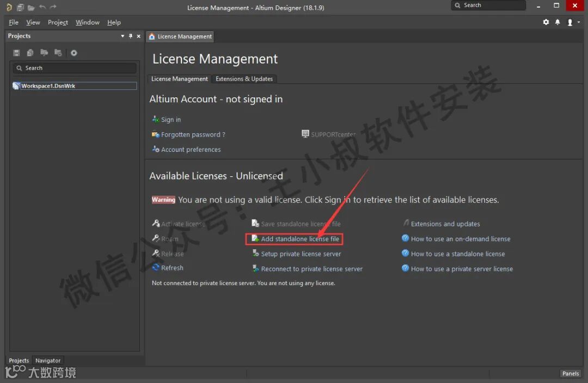Open the Help menu
The image size is (588, 383).
tap(114, 22)
